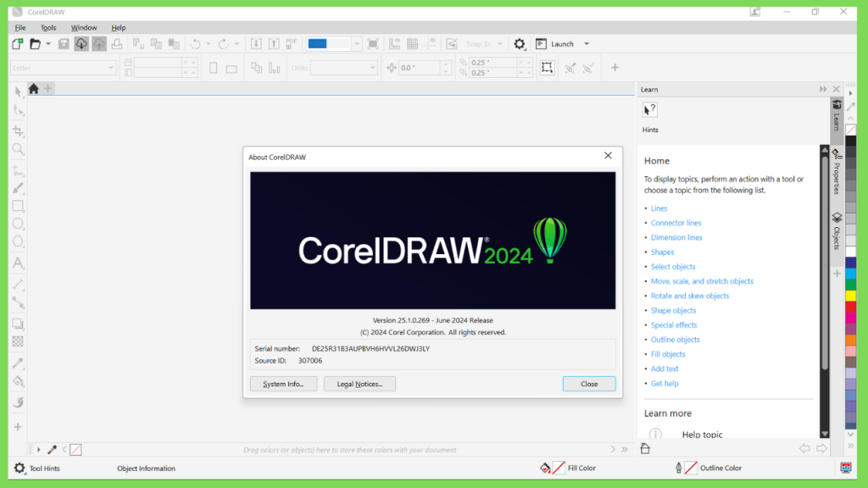868x488 pixels.
Task: Open the zoom level dropdown
Action: pyautogui.click(x=357, y=44)
